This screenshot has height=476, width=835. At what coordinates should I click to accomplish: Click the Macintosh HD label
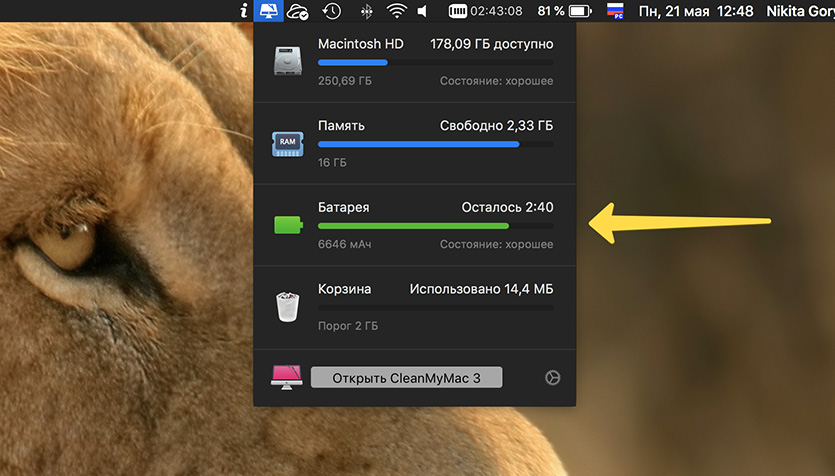pos(361,44)
